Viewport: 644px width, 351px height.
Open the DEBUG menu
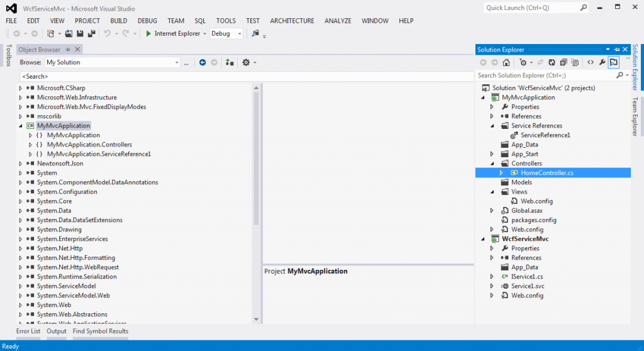147,21
